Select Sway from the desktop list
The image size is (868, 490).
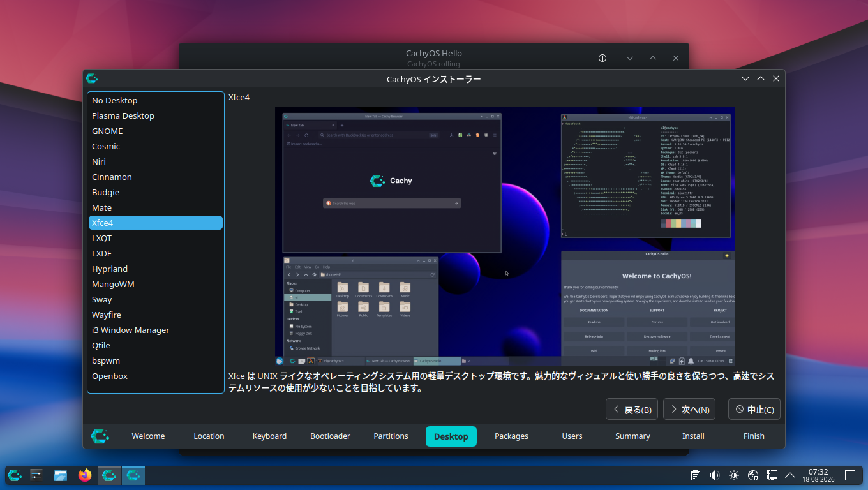click(156, 299)
